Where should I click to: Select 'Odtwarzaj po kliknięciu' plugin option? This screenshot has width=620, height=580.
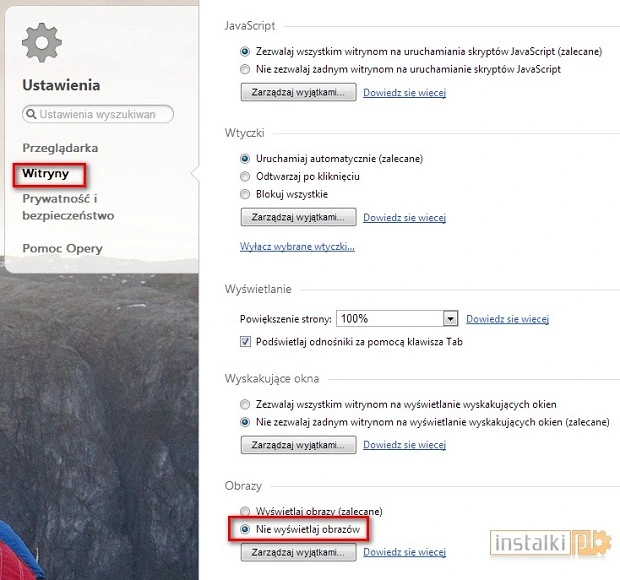coord(245,176)
